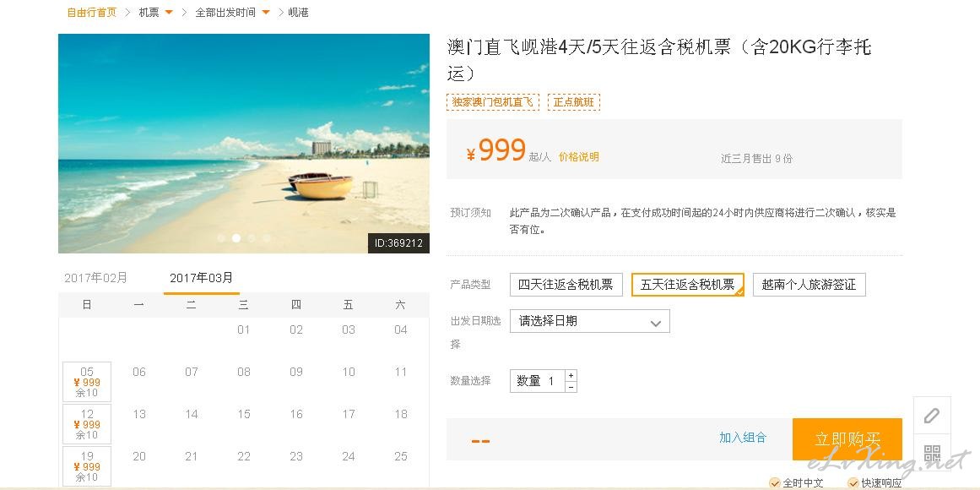This screenshot has height=490, width=980.
Task: Pick March 12 with ¥999 price
Action: click(x=87, y=424)
